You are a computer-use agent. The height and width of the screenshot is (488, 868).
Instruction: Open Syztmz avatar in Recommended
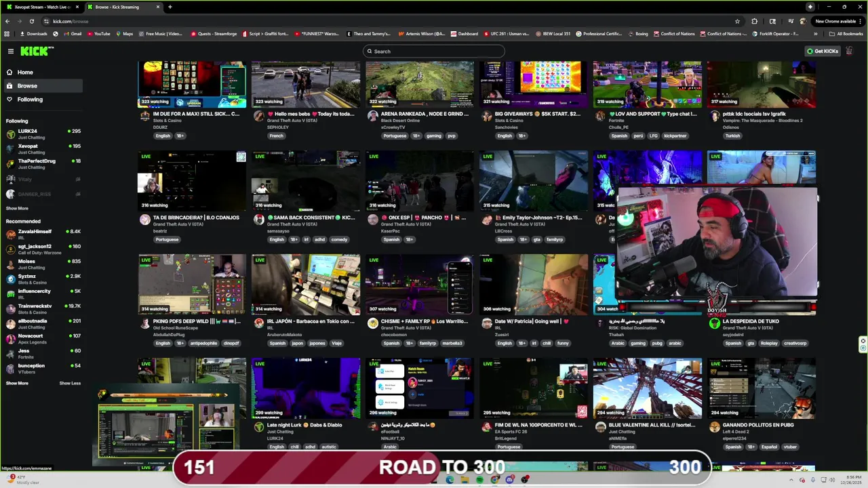[x=10, y=279]
